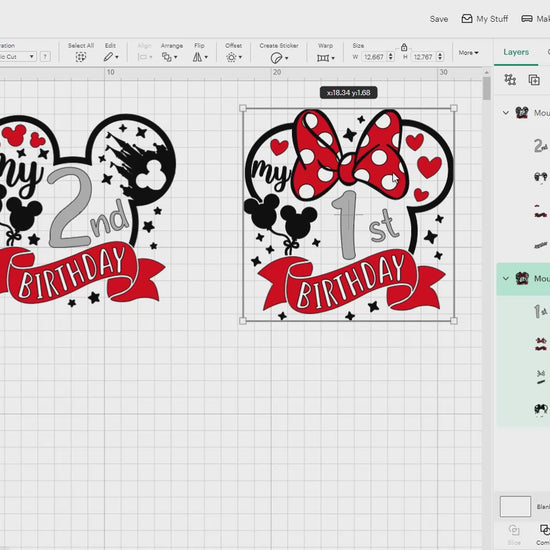Click the operation help question mark
This screenshot has height=550, width=550.
coord(45,56)
